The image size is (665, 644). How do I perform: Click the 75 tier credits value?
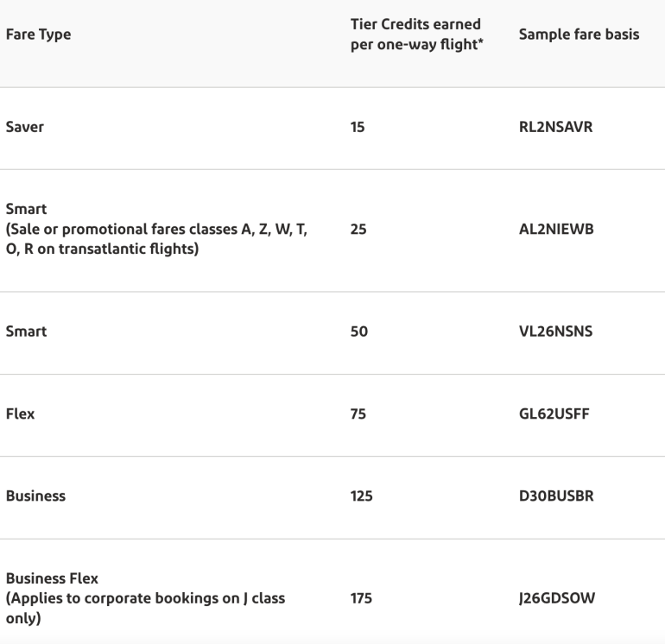click(346, 414)
